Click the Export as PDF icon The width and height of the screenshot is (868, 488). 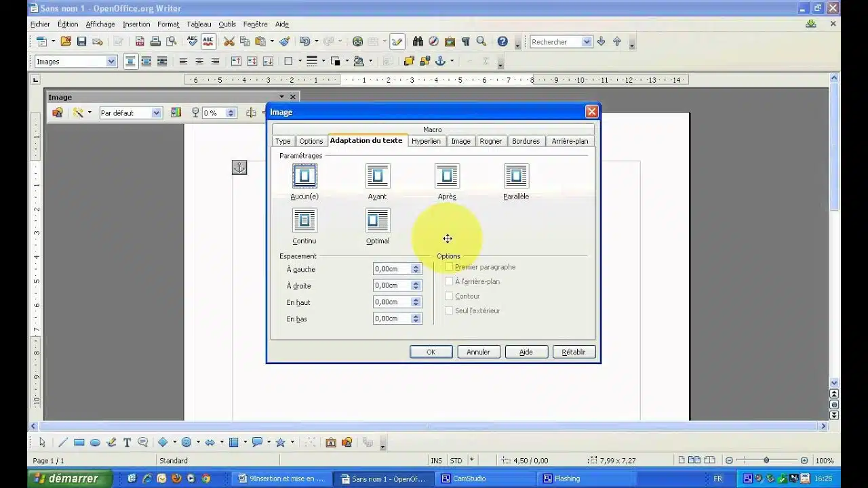pyautogui.click(x=140, y=41)
